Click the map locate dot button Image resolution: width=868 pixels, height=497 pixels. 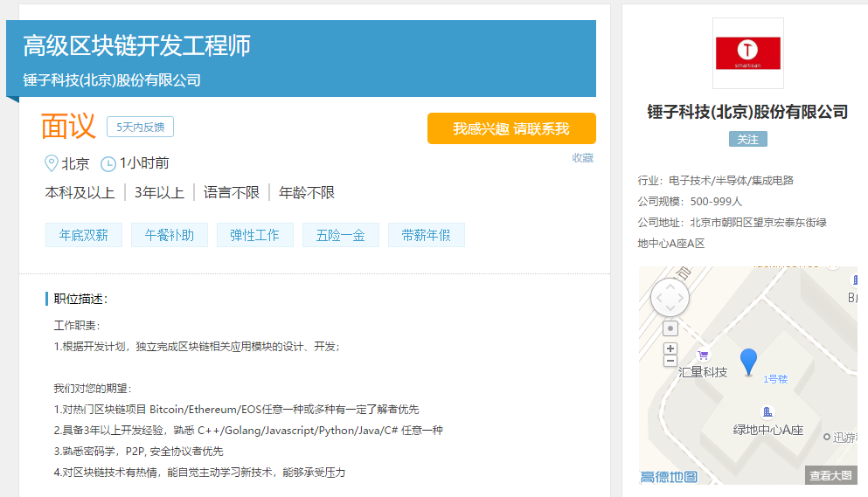(x=670, y=328)
